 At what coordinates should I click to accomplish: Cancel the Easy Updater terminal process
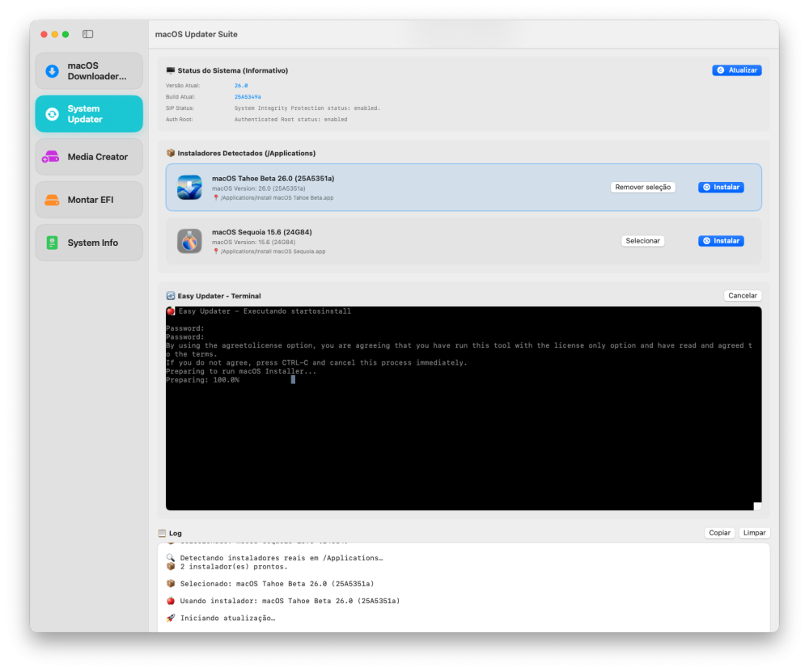743,295
